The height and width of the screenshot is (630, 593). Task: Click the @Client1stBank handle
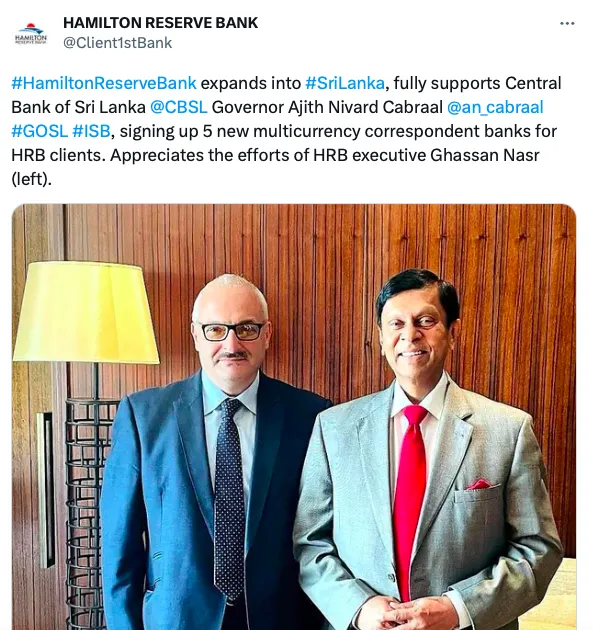coord(117,43)
